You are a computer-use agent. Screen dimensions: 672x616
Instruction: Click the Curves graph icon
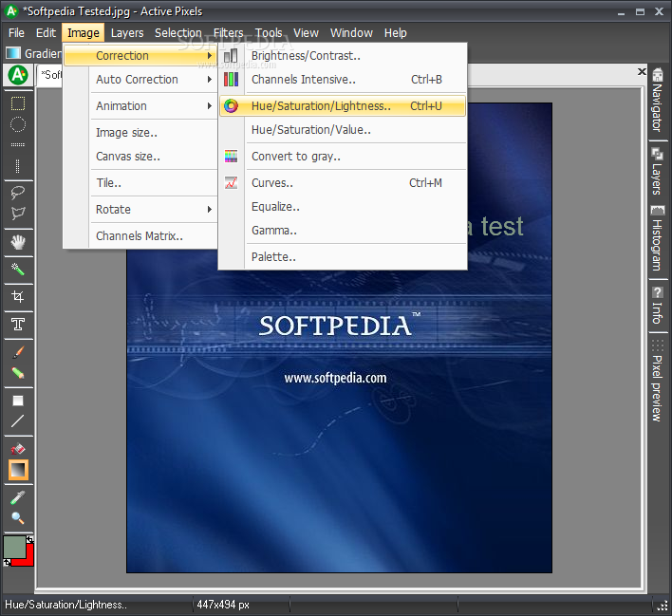[231, 183]
